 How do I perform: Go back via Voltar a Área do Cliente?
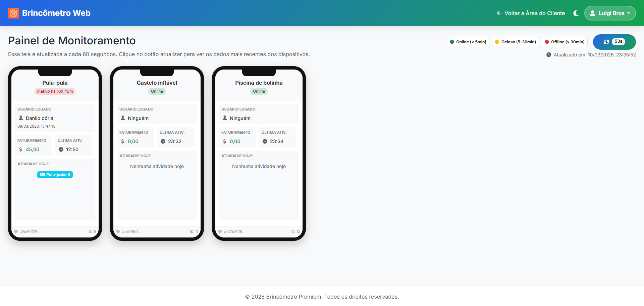tap(531, 13)
